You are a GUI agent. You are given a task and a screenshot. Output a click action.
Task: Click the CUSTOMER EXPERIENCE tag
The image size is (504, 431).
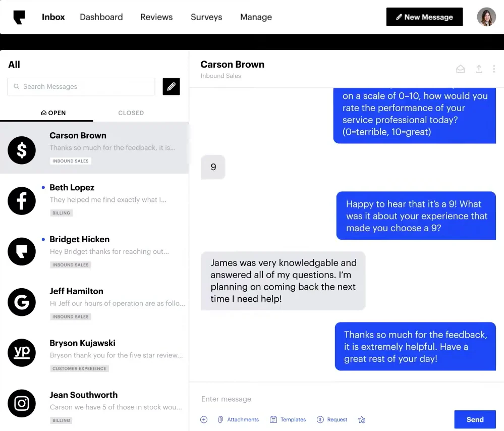[79, 368]
